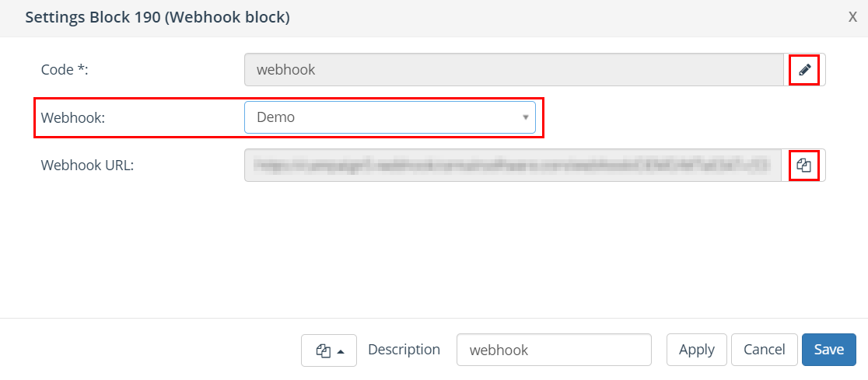
Task: Click the Description label in footer
Action: 404,350
